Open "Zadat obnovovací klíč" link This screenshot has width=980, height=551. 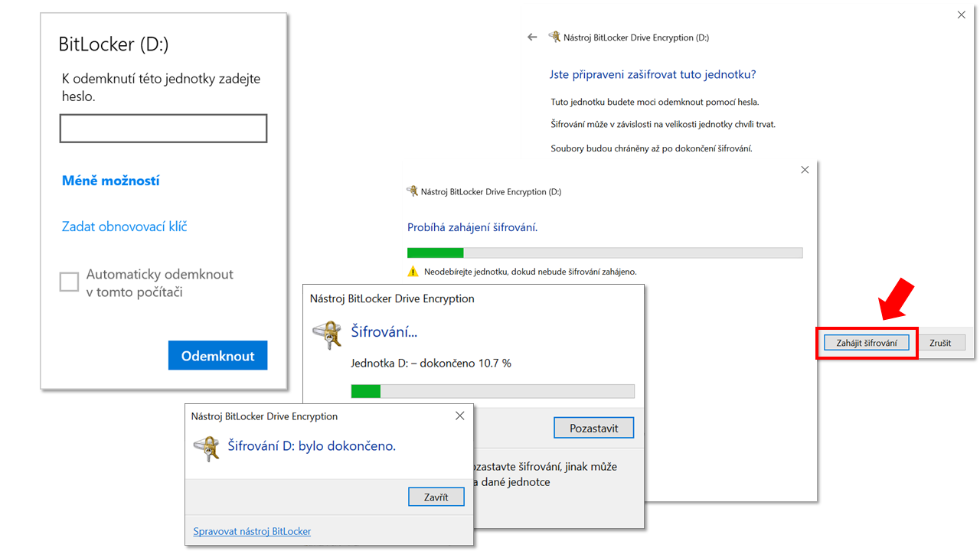coord(124,227)
